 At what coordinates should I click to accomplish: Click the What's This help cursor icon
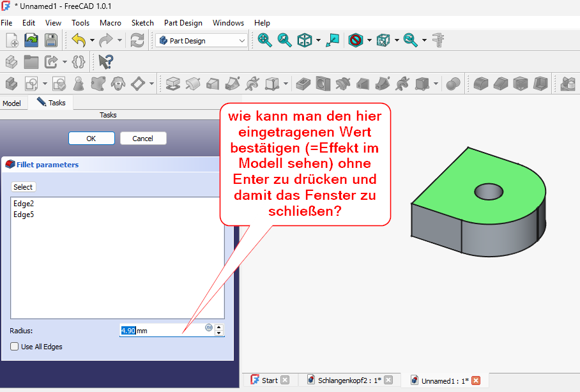click(x=105, y=62)
